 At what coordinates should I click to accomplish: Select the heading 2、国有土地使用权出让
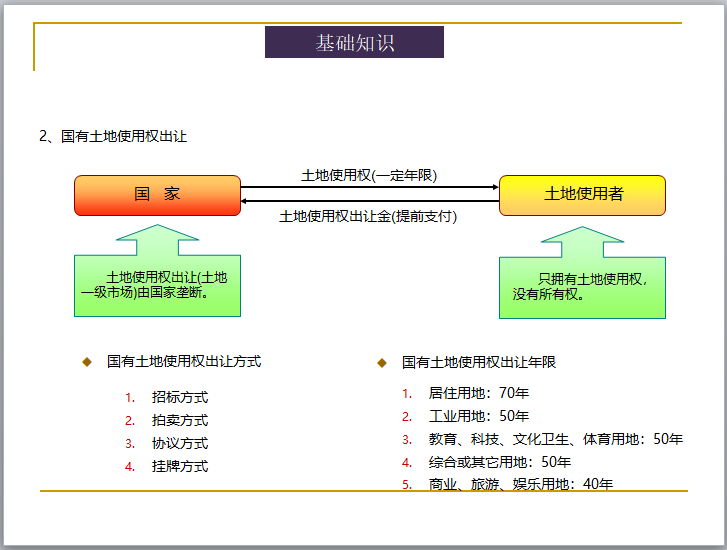point(113,136)
